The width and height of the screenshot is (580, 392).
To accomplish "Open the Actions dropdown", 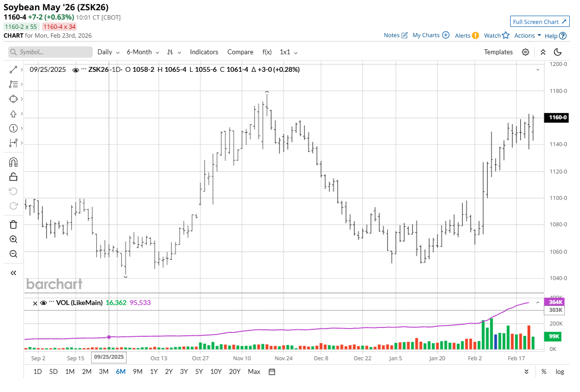I will tap(528, 36).
